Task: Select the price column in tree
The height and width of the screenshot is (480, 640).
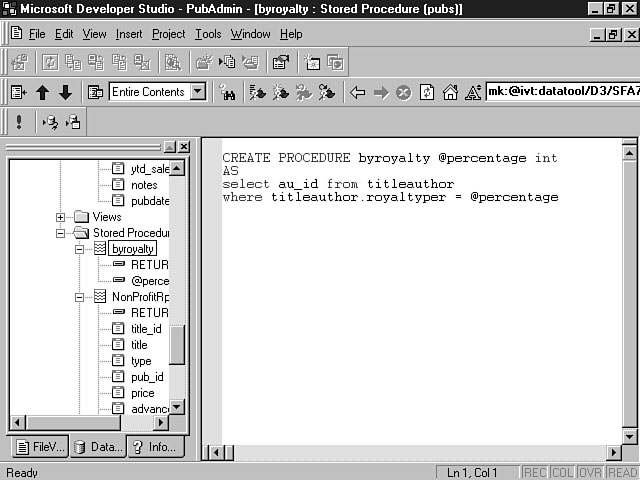Action: (142, 393)
